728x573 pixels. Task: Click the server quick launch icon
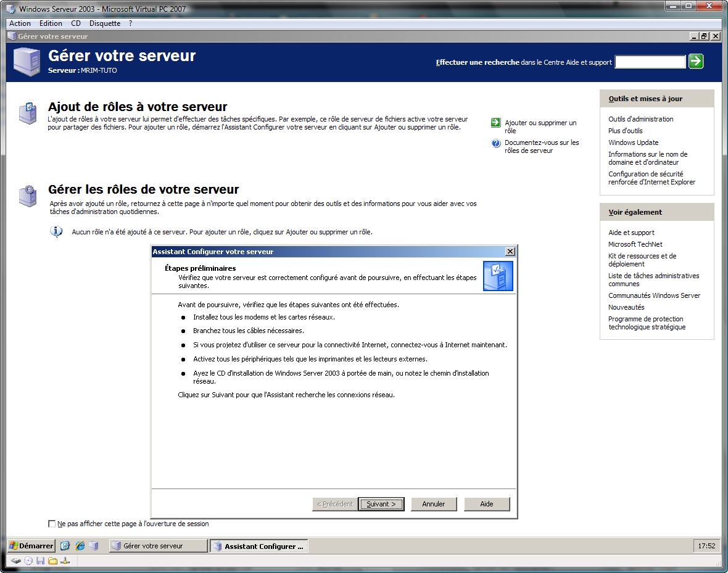pyautogui.click(x=94, y=546)
